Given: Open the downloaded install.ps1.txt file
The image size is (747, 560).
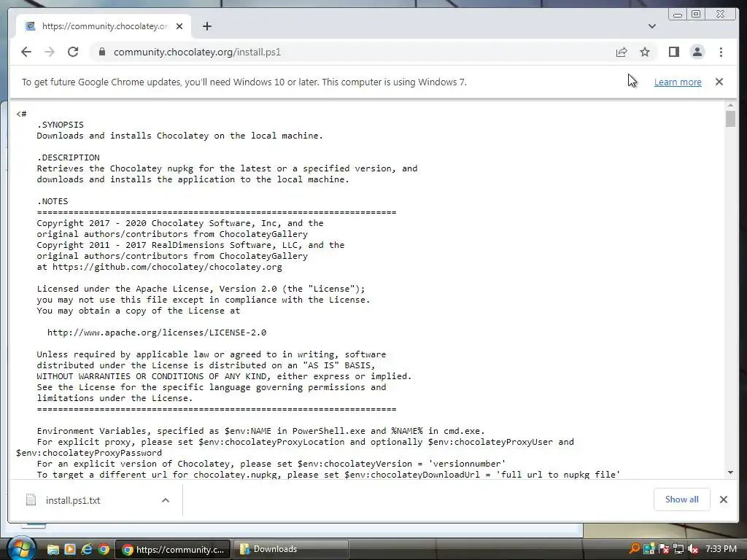Looking at the screenshot, I should pos(72,500).
